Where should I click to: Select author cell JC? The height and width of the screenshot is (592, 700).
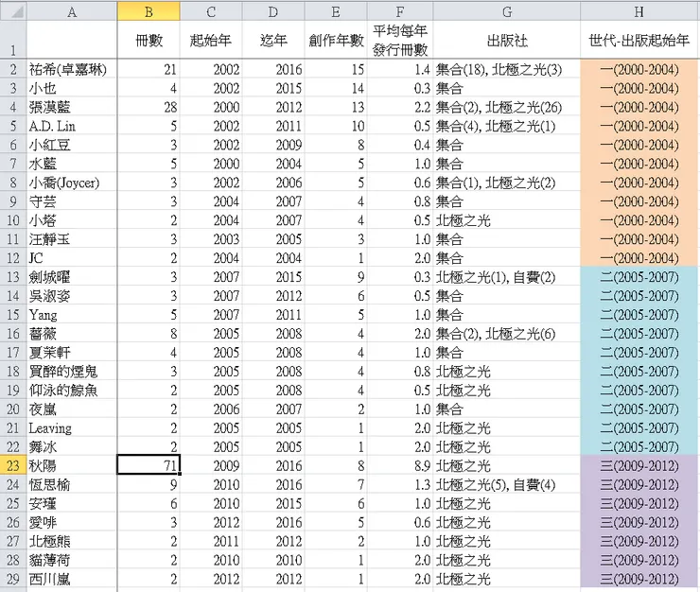pos(72,258)
